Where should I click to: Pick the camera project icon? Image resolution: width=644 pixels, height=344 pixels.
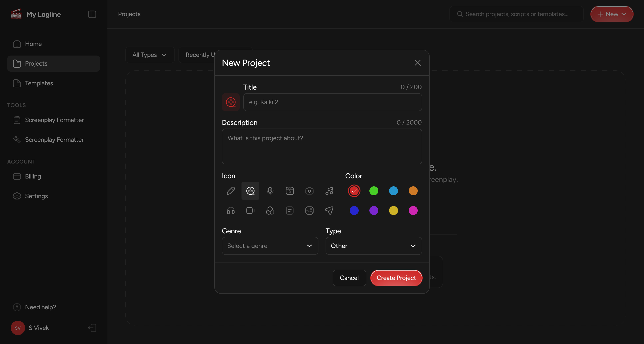309,191
